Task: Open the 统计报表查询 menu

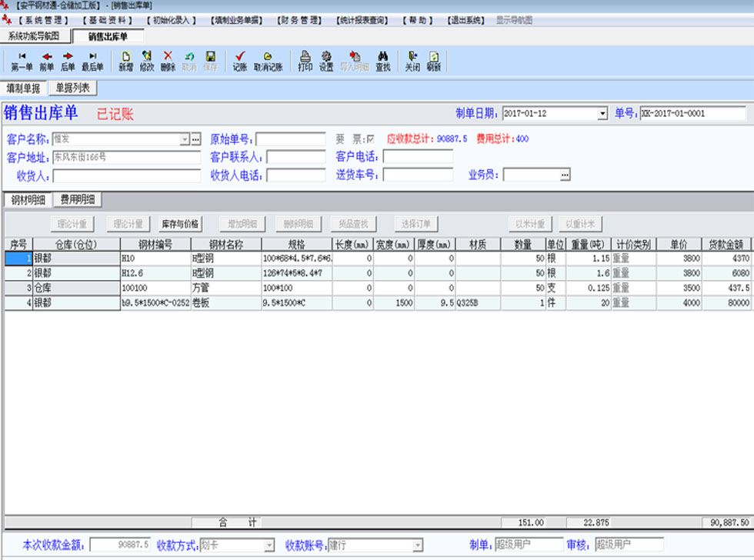Action: 362,20
